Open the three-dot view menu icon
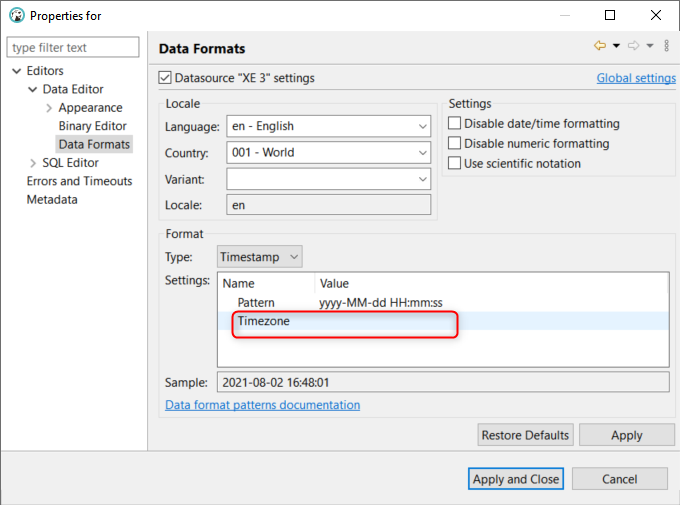Viewport: 680px width, 505px height. click(x=667, y=46)
